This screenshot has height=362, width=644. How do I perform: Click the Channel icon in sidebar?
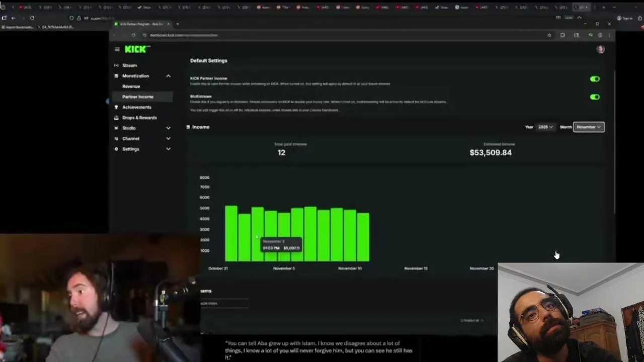(x=116, y=138)
